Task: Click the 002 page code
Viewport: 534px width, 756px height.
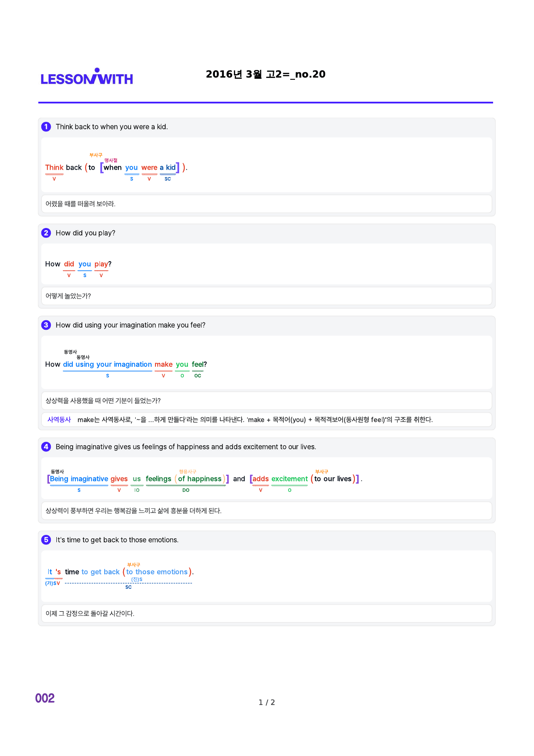Action: pyautogui.click(x=45, y=698)
